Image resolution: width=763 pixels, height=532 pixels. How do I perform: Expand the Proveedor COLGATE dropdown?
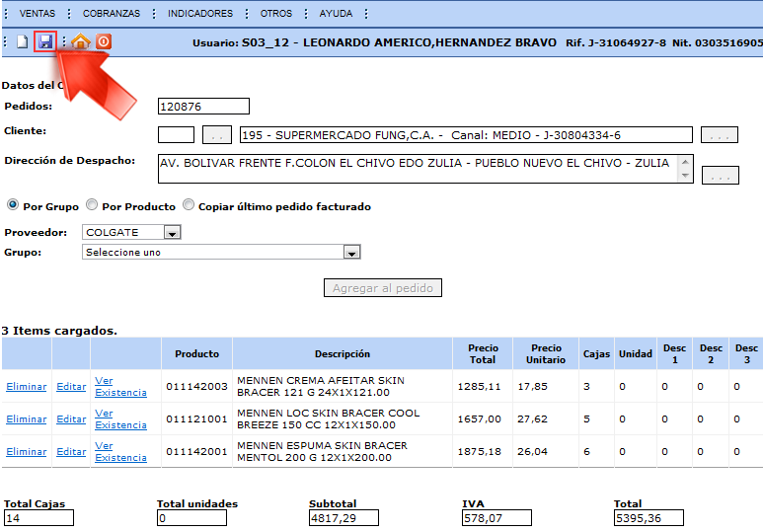pyautogui.click(x=172, y=233)
